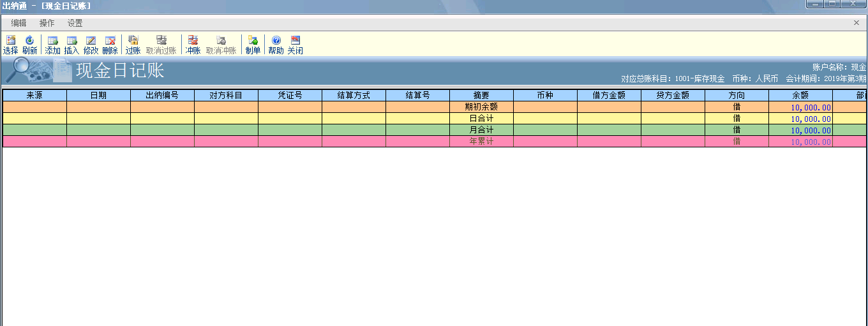The width and height of the screenshot is (868, 326).
Task: Delete entry using 删除 icon
Action: point(110,44)
